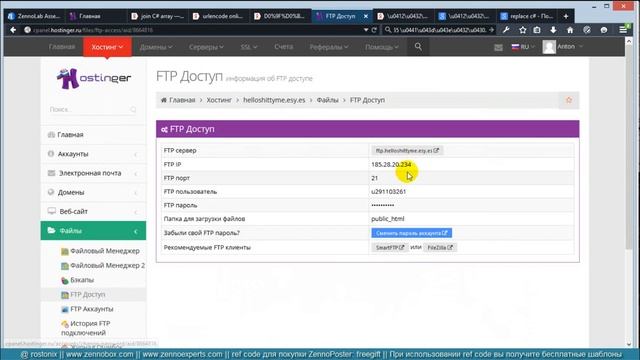
Task: Switch to the replace c# tab
Action: click(x=527, y=16)
